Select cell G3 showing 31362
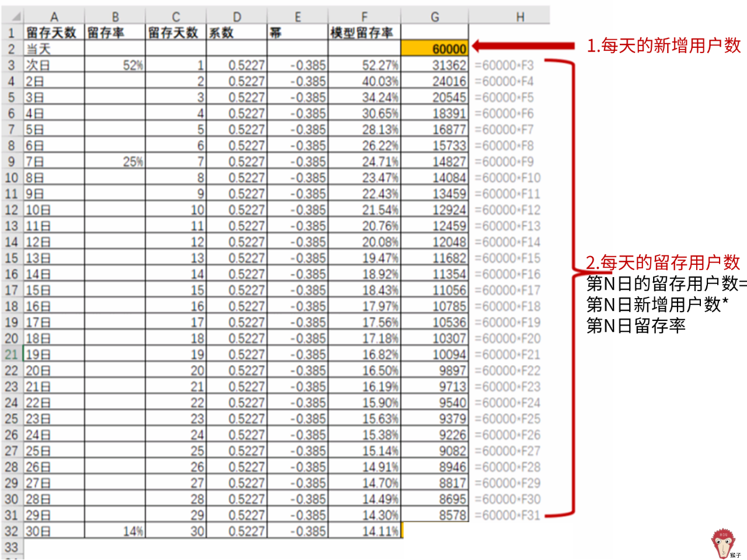Screen dimensions: 747x560 click(x=435, y=65)
